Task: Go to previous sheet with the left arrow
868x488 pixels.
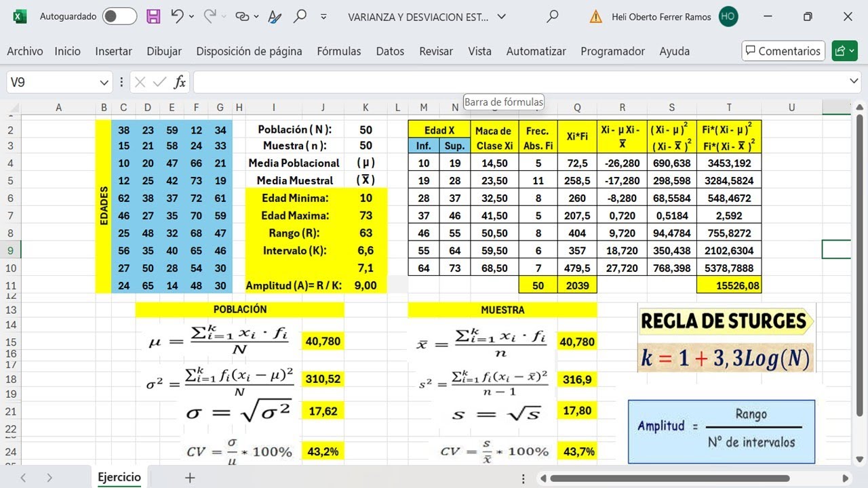Action: tap(23, 478)
